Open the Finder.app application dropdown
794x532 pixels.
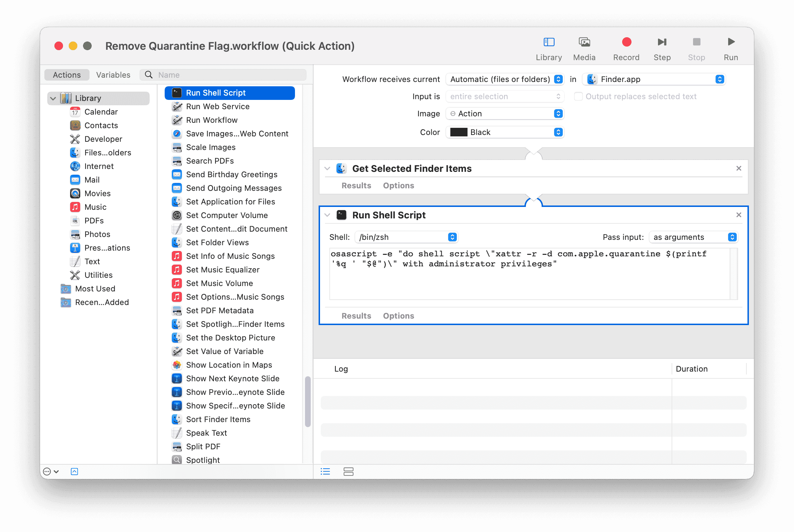(x=654, y=79)
